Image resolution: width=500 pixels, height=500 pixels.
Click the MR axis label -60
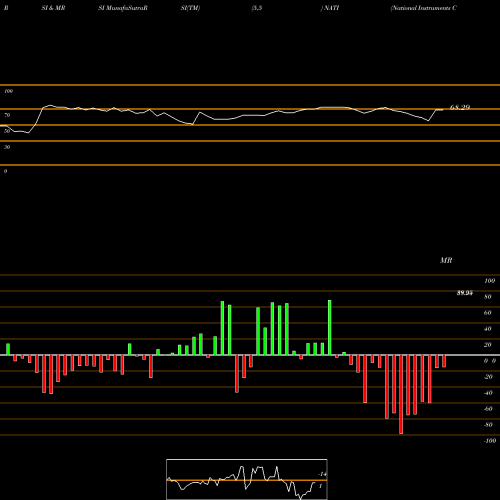488,409
